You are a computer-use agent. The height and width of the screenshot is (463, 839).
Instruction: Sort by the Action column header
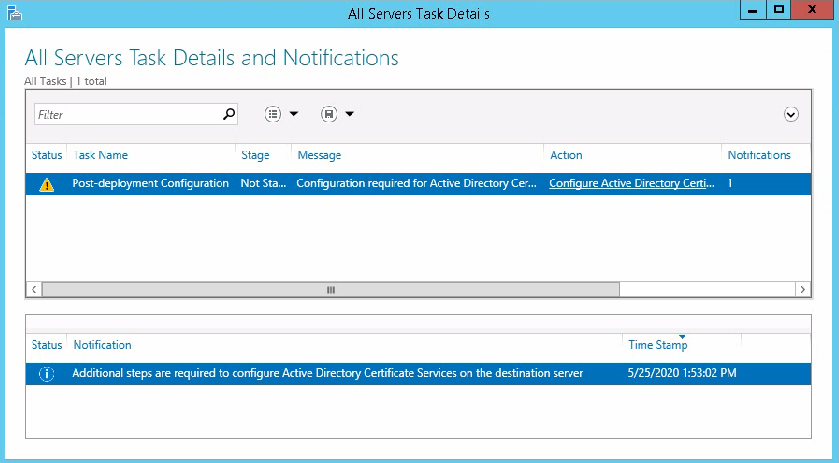coord(566,155)
